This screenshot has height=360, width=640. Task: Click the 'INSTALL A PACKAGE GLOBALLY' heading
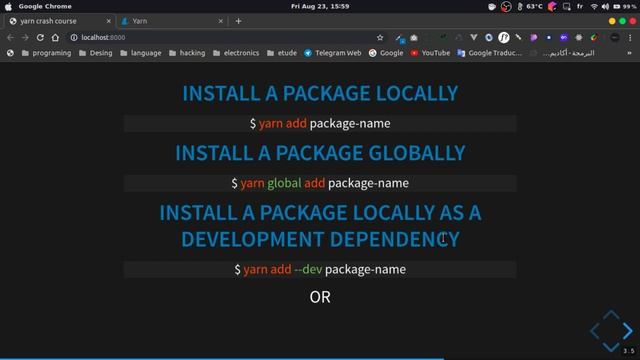(320, 153)
